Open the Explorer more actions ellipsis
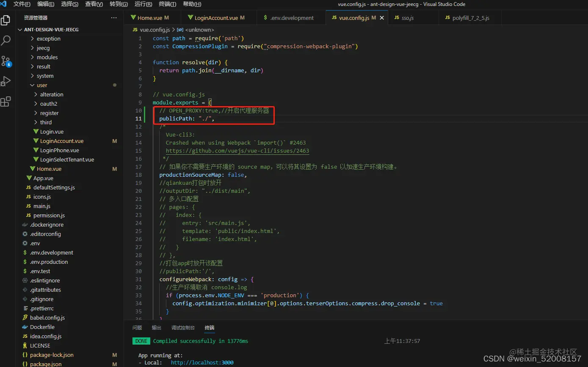Viewport: 588px width, 367px height. pyautogui.click(x=114, y=18)
